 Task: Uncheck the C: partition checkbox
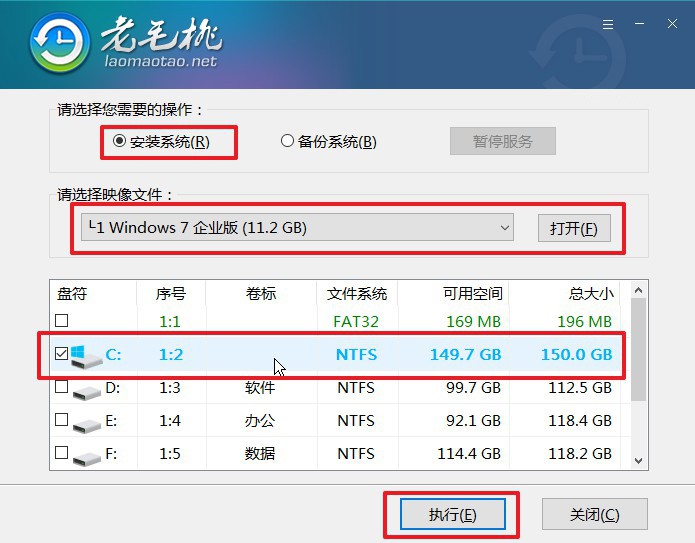[62, 354]
